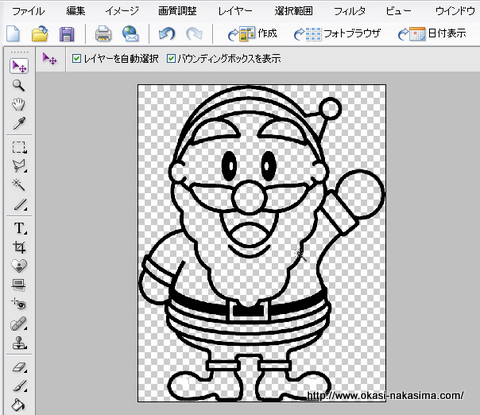The height and width of the screenshot is (415, 480).
Task: Select the Cookie Cutter heart tool
Action: coord(19,266)
